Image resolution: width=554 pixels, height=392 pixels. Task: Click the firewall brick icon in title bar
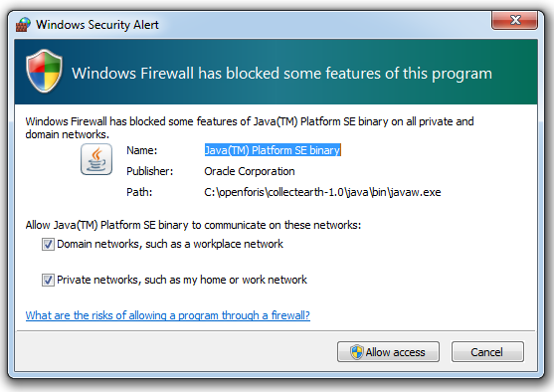coord(23,25)
